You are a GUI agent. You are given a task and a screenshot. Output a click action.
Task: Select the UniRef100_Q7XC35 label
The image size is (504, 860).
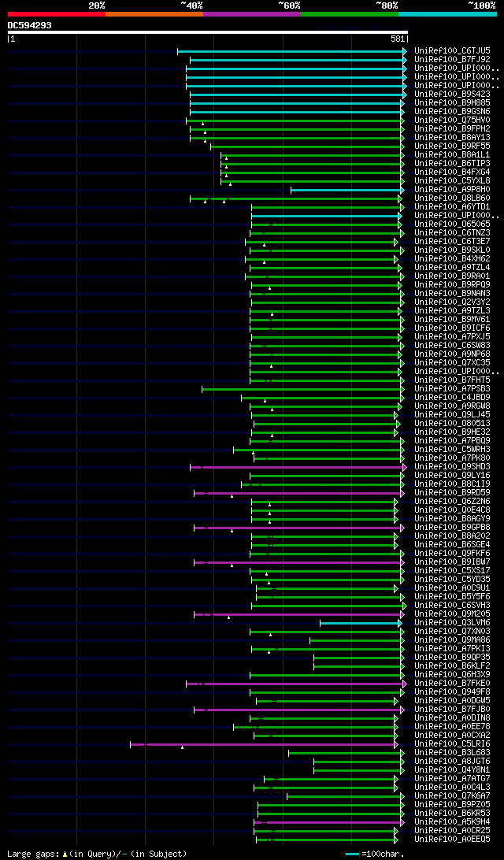453,362
